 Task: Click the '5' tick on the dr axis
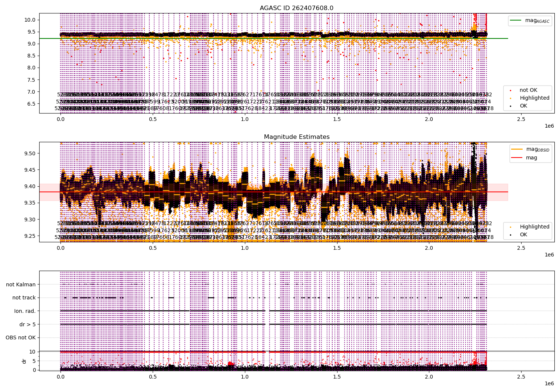point(34,361)
